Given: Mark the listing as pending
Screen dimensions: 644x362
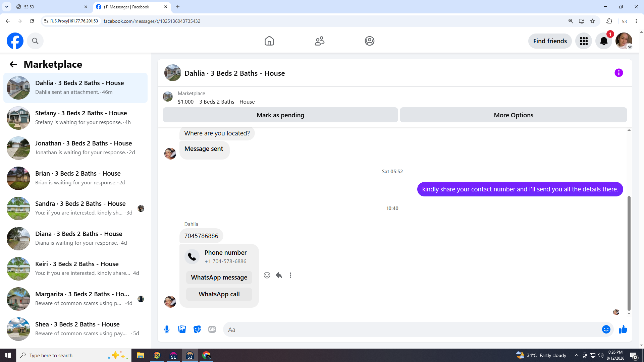Looking at the screenshot, I should (280, 115).
